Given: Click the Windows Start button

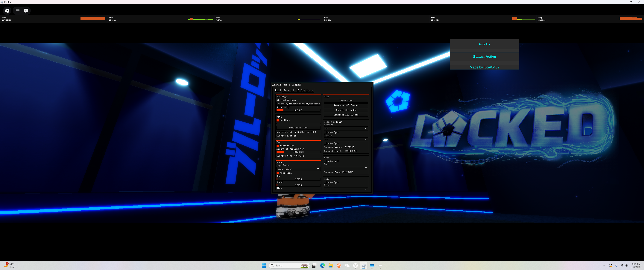Looking at the screenshot, I should tap(264, 265).
